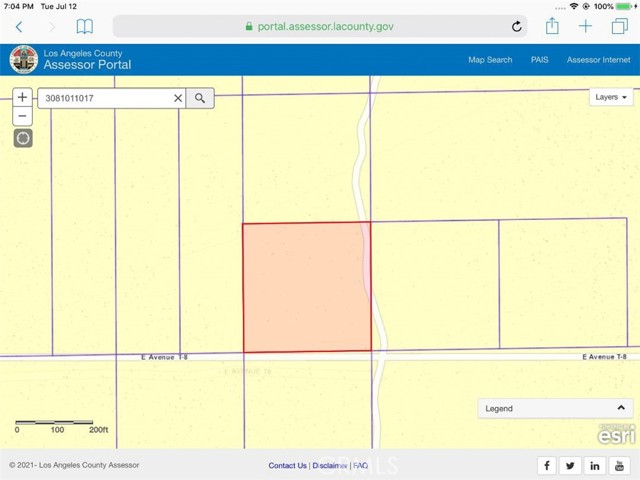Click Assessor Portal title
Screen dimensions: 640x480
pos(87,64)
